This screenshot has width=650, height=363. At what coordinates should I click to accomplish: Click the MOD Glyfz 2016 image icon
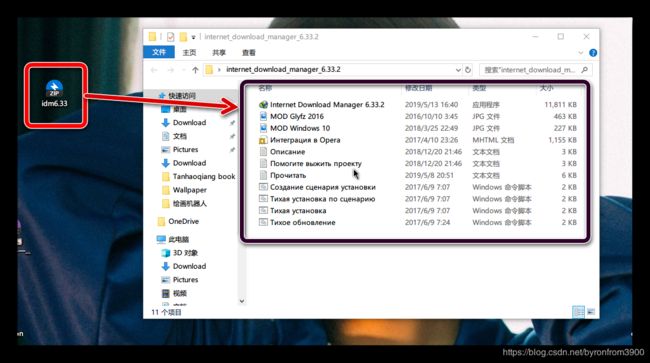pyautogui.click(x=263, y=116)
